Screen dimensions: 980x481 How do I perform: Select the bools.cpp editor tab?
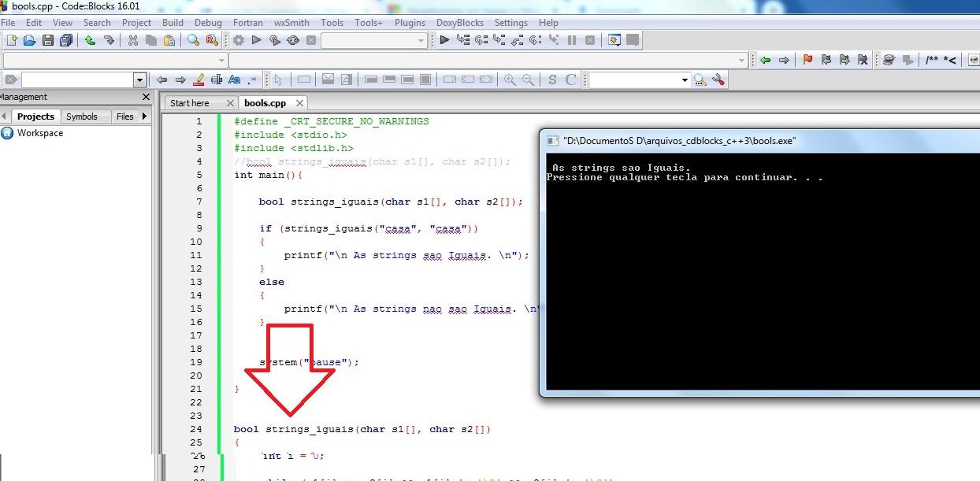[x=265, y=103]
